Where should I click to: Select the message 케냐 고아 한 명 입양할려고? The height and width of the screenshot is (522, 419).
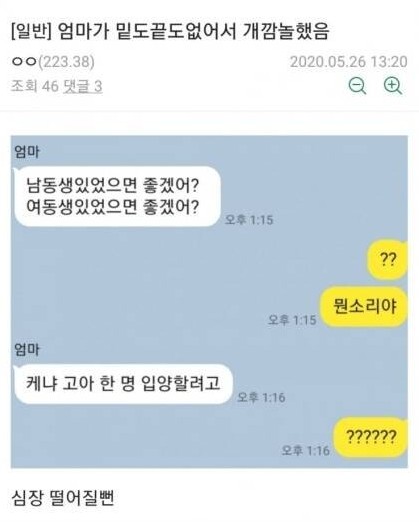(123, 384)
